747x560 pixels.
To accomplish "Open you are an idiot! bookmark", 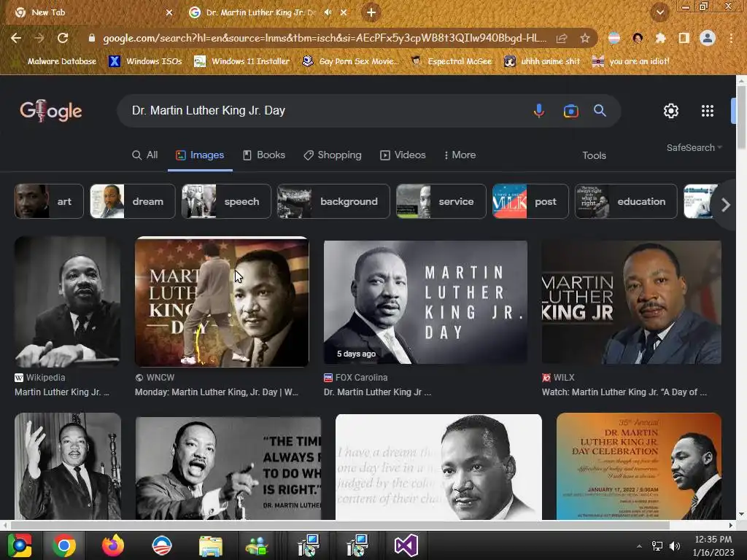I will (630, 61).
